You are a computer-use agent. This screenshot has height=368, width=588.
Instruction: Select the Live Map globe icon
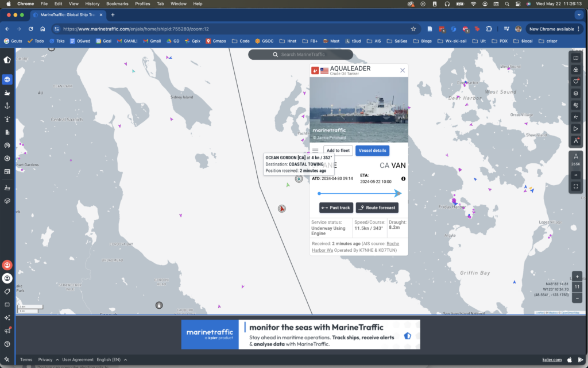(x=7, y=79)
